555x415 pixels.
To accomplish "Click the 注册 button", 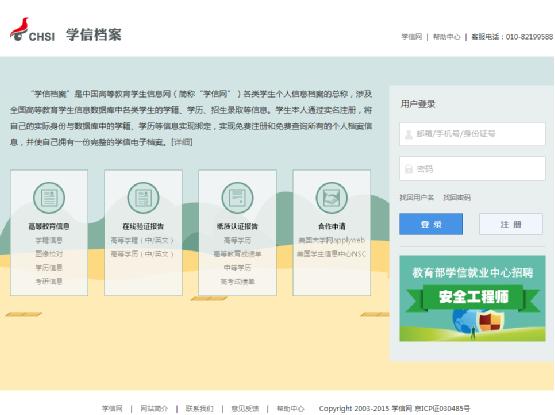I will click(x=511, y=224).
